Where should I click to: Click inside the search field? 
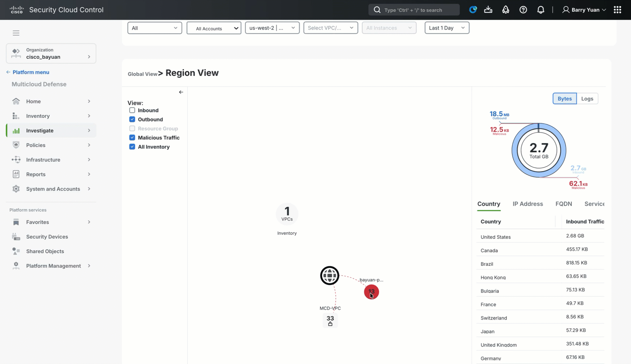pos(414,10)
